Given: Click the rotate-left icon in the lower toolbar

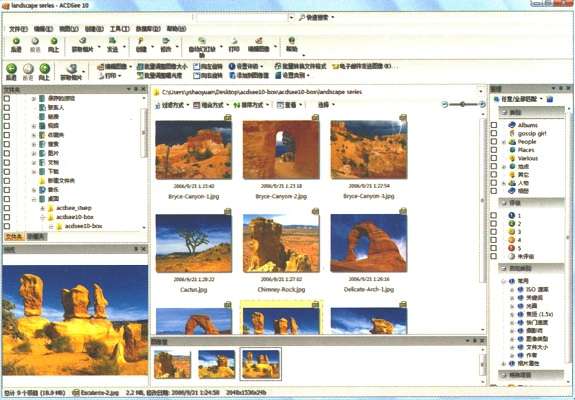Looking at the screenshot, I should click(196, 67).
